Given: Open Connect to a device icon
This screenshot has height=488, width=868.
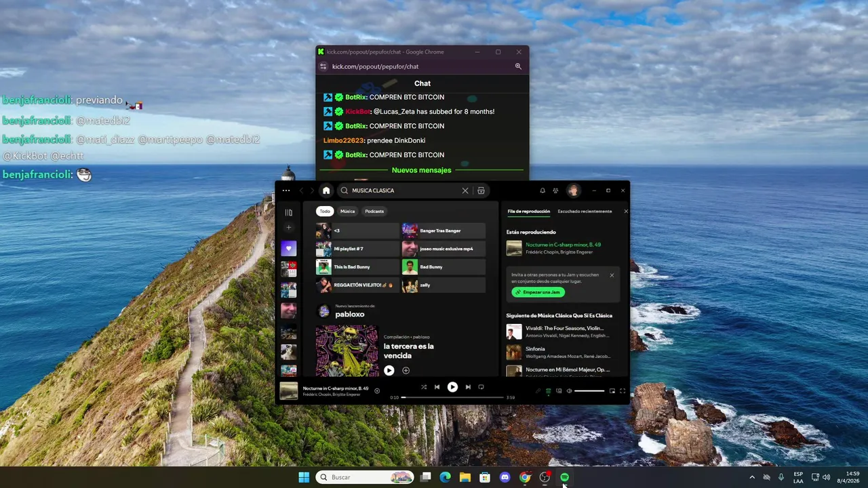Looking at the screenshot, I should [559, 390].
